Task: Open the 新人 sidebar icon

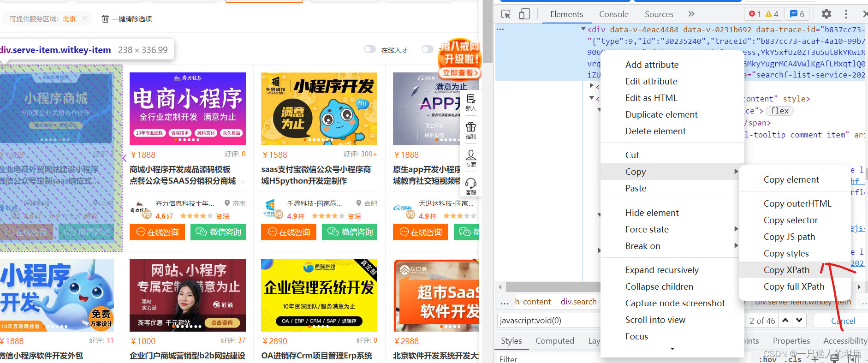Action: (x=471, y=102)
